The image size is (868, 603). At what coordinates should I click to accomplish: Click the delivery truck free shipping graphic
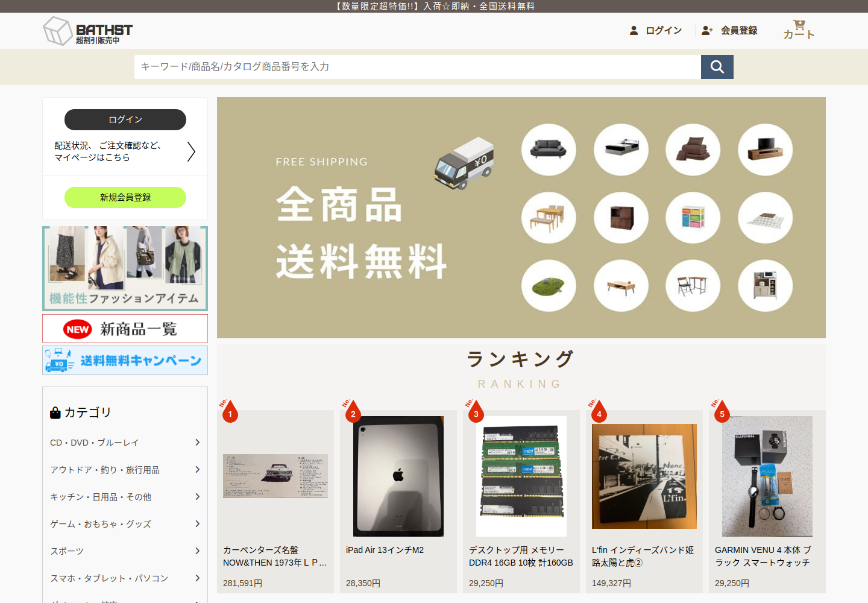[464, 163]
